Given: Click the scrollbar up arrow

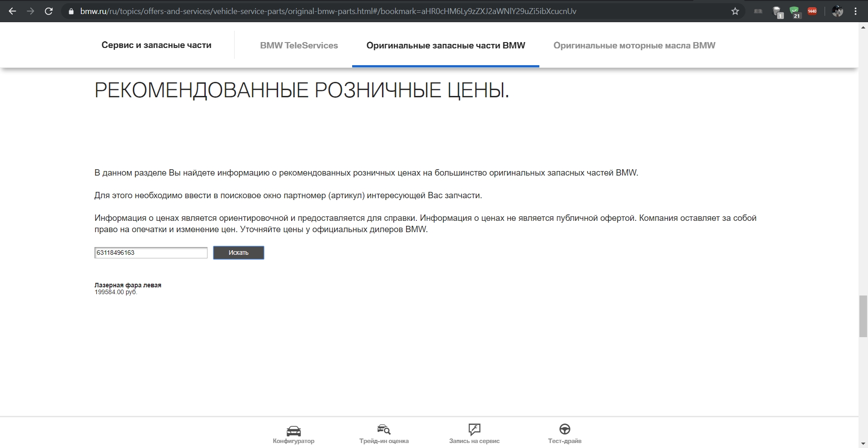Looking at the screenshot, I should pyautogui.click(x=863, y=27).
